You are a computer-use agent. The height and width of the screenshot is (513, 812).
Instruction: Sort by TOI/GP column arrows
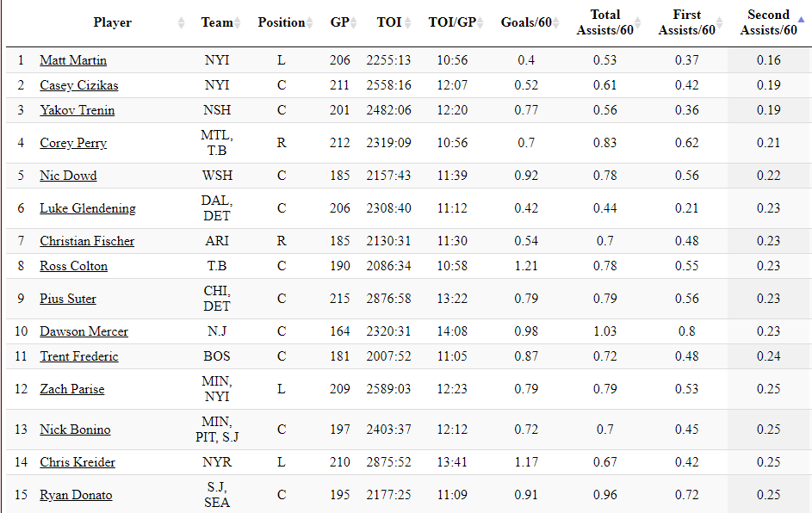pyautogui.click(x=480, y=22)
